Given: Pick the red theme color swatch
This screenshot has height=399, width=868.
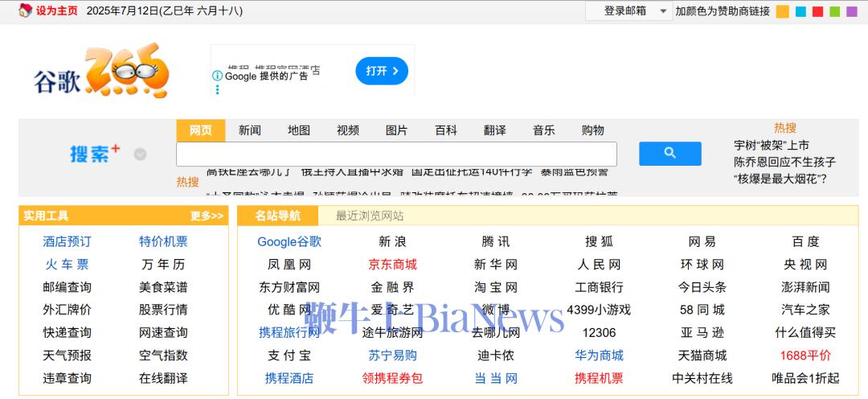Looking at the screenshot, I should pyautogui.click(x=817, y=11).
